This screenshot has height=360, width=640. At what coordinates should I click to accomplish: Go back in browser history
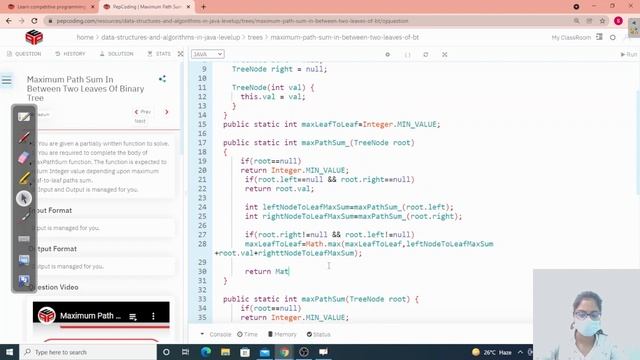coord(9,21)
